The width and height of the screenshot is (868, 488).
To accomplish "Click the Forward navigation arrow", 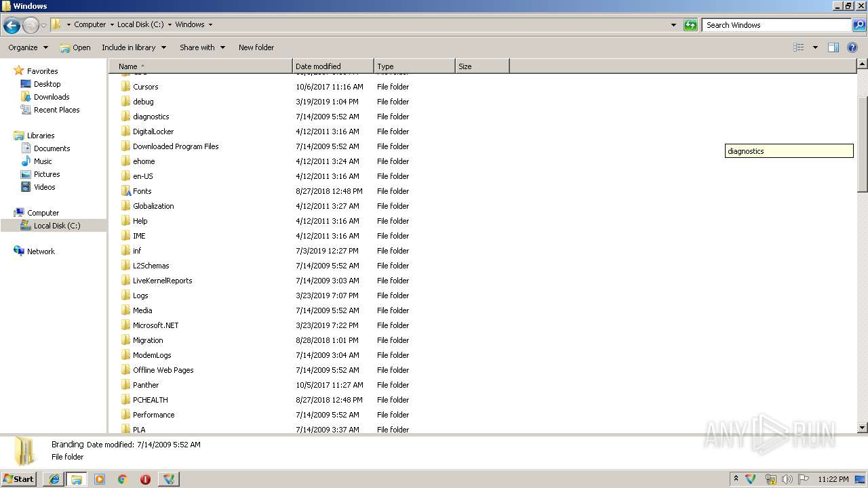I will pos(31,26).
